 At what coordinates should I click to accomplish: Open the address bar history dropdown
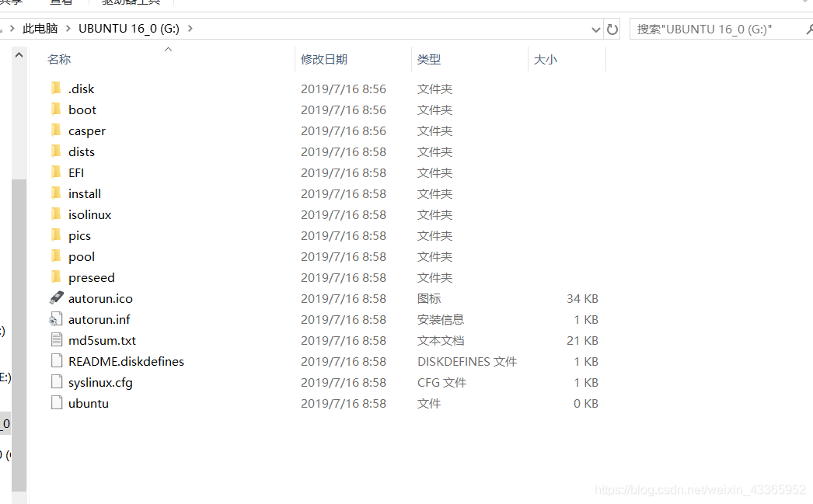596,30
